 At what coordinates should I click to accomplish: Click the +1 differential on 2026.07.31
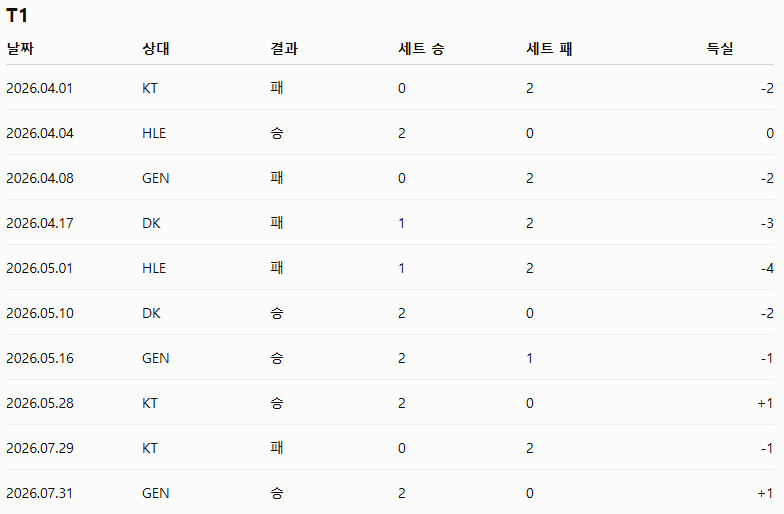click(x=766, y=494)
